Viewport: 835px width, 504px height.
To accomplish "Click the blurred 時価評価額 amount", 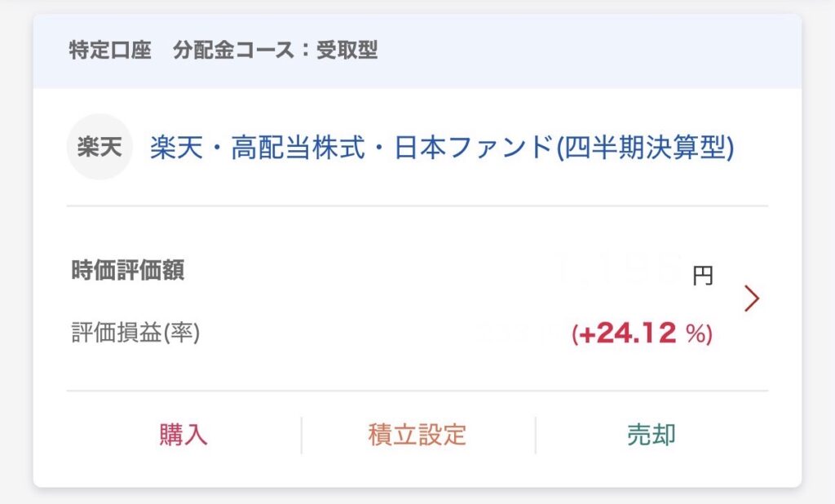I will [x=618, y=269].
